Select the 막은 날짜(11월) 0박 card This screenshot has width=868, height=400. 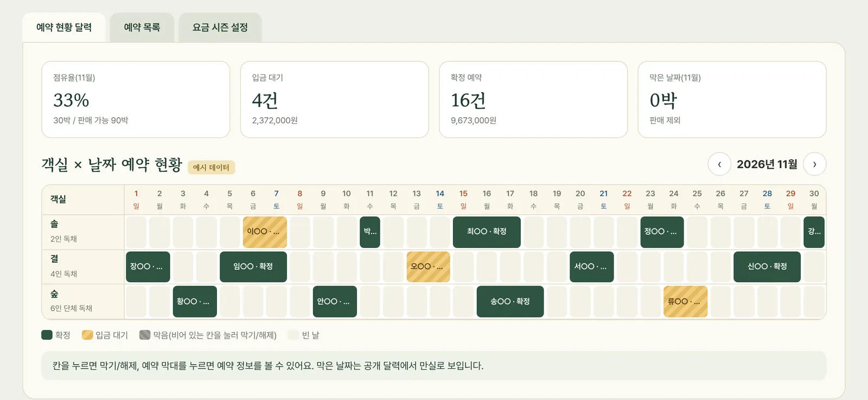[x=732, y=99]
